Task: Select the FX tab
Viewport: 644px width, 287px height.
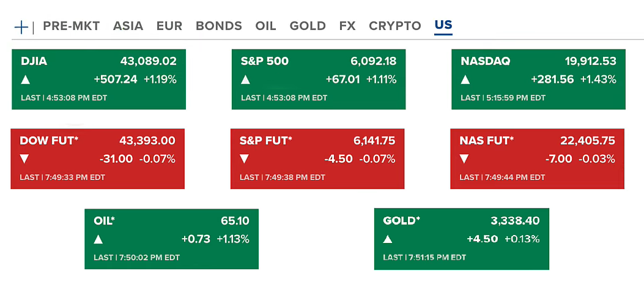Action: [x=347, y=26]
